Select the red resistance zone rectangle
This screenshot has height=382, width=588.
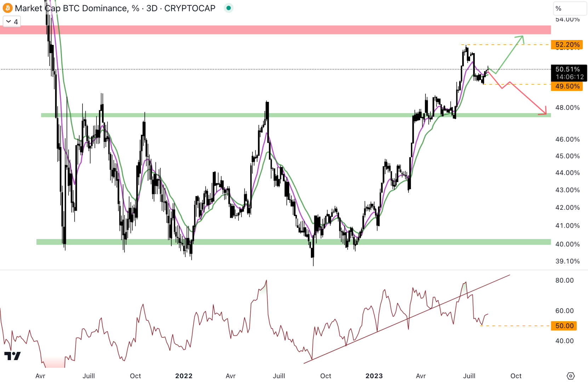pos(275,30)
